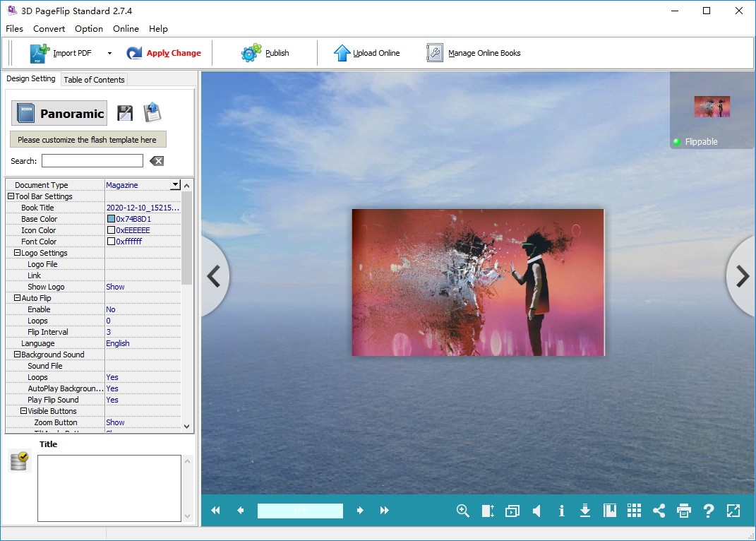The height and width of the screenshot is (541, 756).
Task: Toggle fullscreen mode icon
Action: (x=733, y=511)
